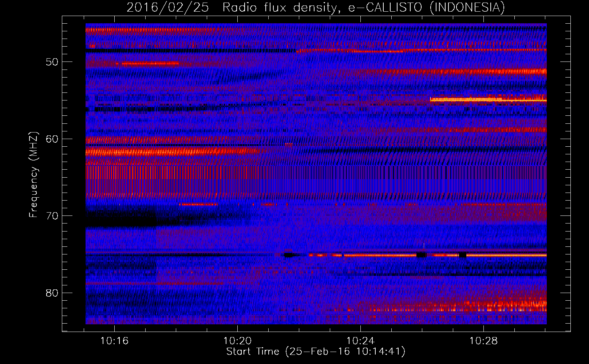Click the 10:28 time tick label
Viewport: 589px width, 364px height.
[483, 341]
